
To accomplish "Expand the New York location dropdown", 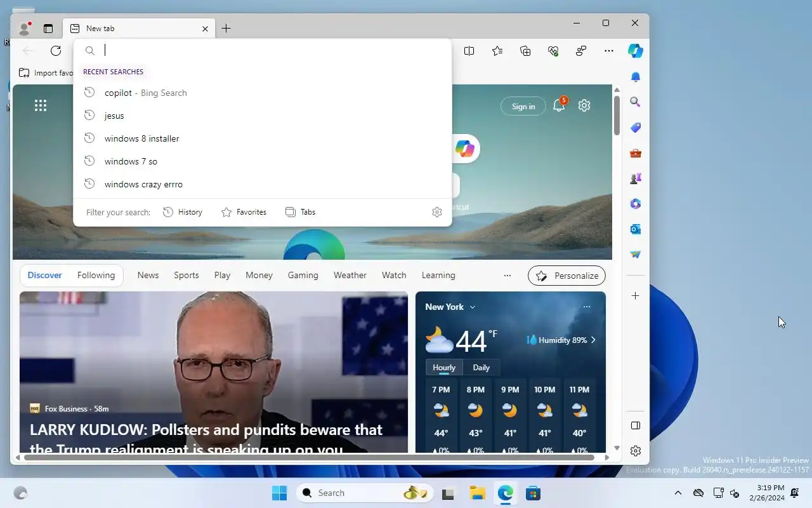I will coord(450,307).
